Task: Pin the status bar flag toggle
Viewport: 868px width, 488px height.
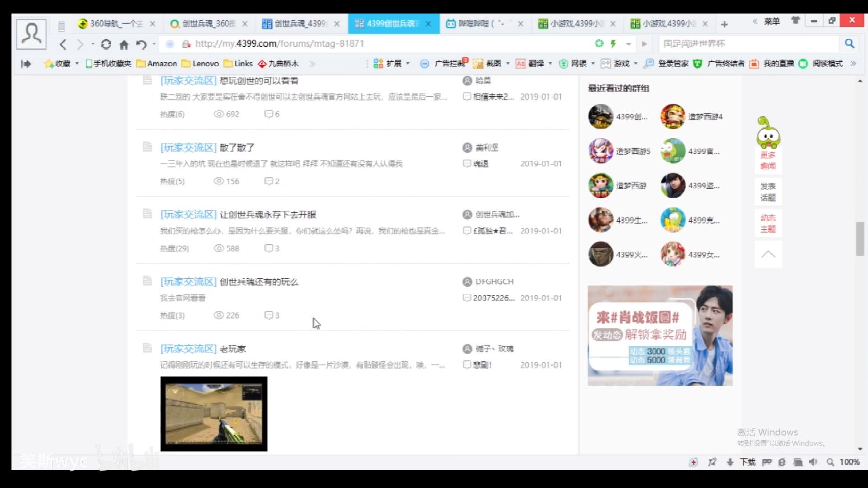Action: (712, 462)
